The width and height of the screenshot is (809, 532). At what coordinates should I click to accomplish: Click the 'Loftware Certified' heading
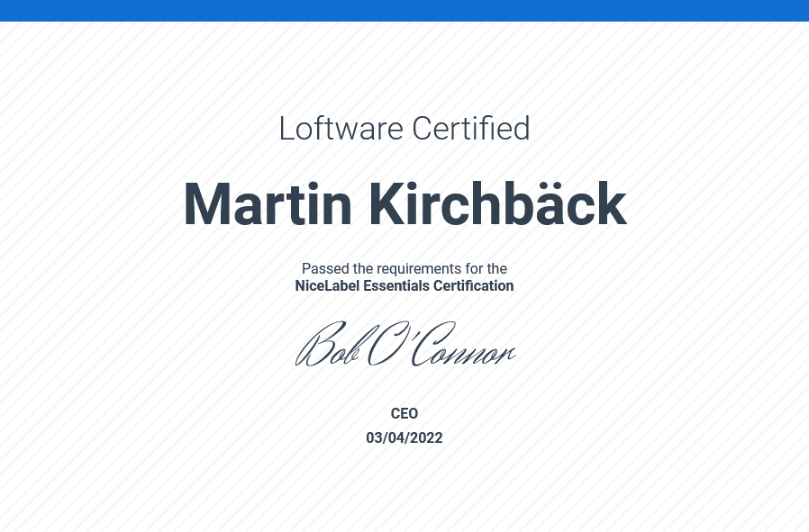(404, 128)
